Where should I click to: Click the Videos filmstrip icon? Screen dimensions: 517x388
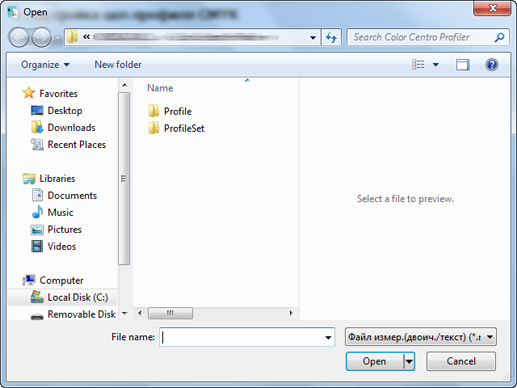tap(37, 246)
